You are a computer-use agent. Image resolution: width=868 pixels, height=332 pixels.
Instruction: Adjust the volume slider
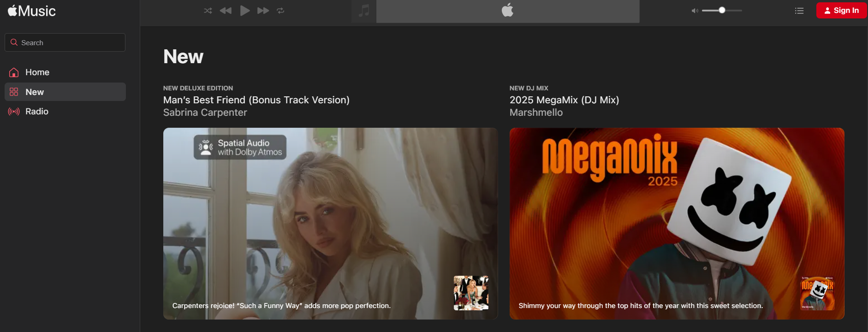[x=722, y=10]
